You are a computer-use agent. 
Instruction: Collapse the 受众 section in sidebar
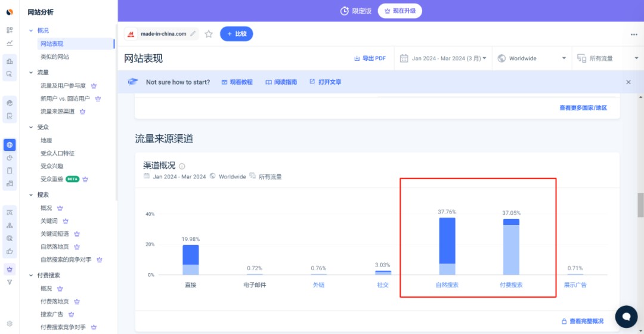tap(31, 127)
